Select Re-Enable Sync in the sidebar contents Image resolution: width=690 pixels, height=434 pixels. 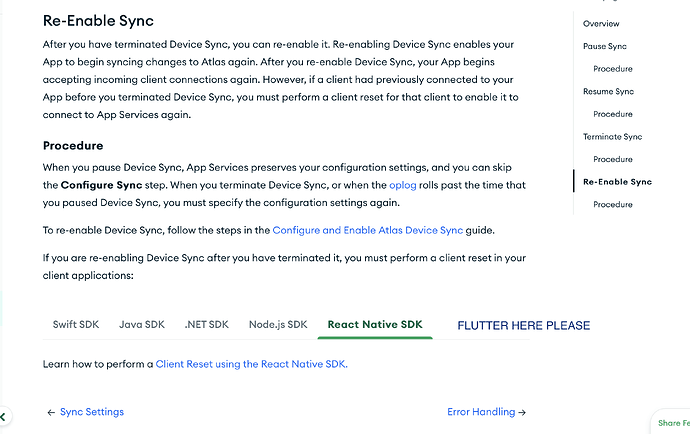pyautogui.click(x=617, y=182)
